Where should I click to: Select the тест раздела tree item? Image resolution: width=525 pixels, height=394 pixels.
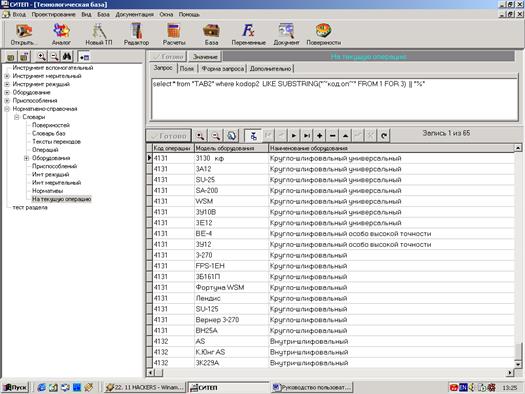[30, 207]
